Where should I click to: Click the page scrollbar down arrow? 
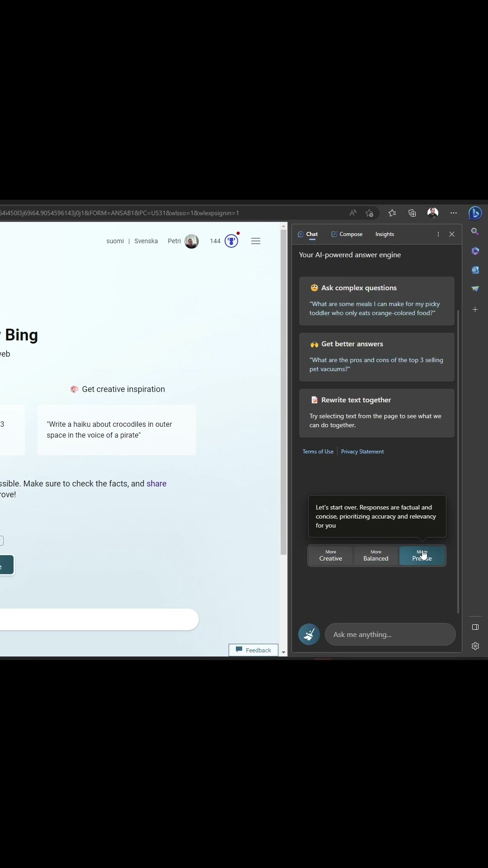(284, 652)
